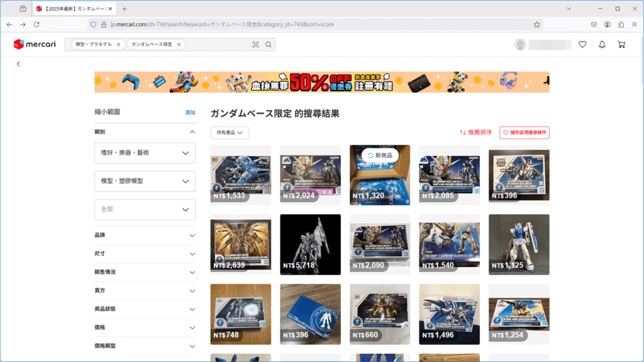Click the tracking protection shield icon
Image resolution: width=644 pixels, height=362 pixels.
[x=93, y=25]
